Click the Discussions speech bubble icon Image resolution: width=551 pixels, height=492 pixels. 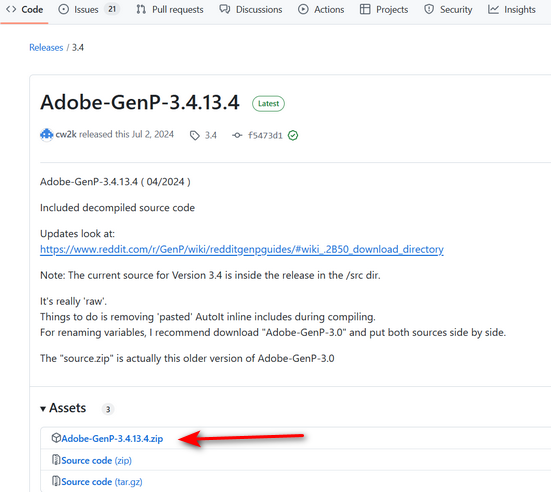(225, 9)
